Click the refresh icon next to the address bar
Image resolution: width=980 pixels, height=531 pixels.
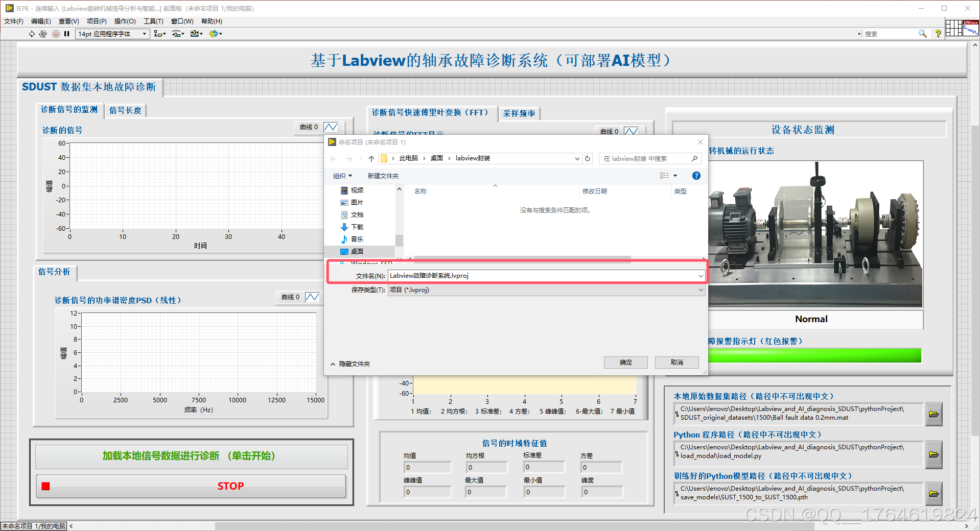click(x=588, y=158)
